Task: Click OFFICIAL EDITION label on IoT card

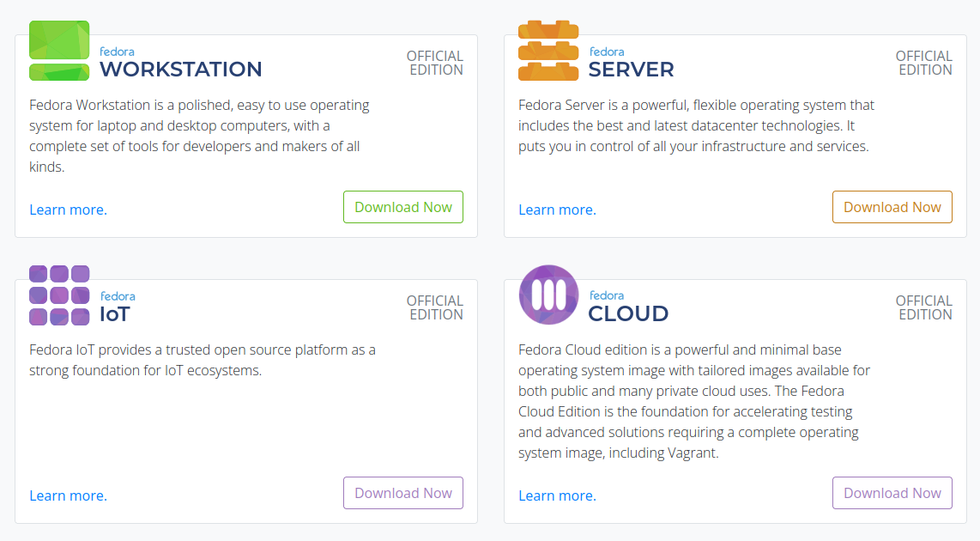Action: 435,307
